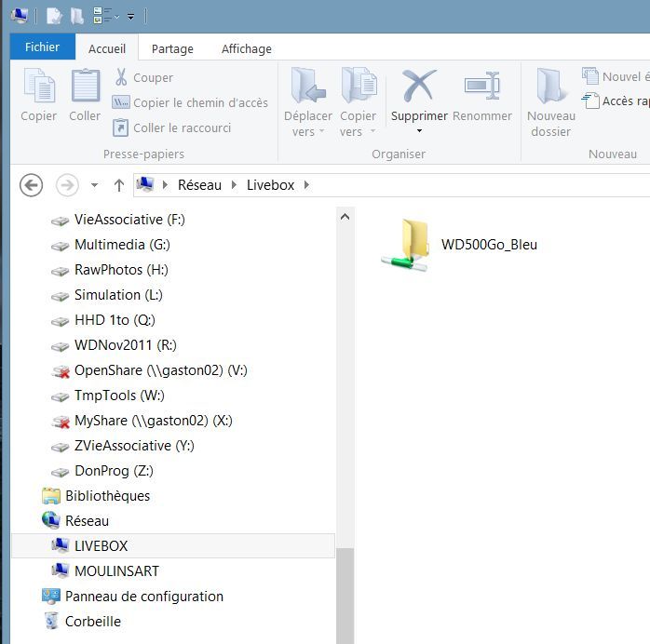
Task: Click the Copier icon in the ribbon
Action: click(x=39, y=87)
